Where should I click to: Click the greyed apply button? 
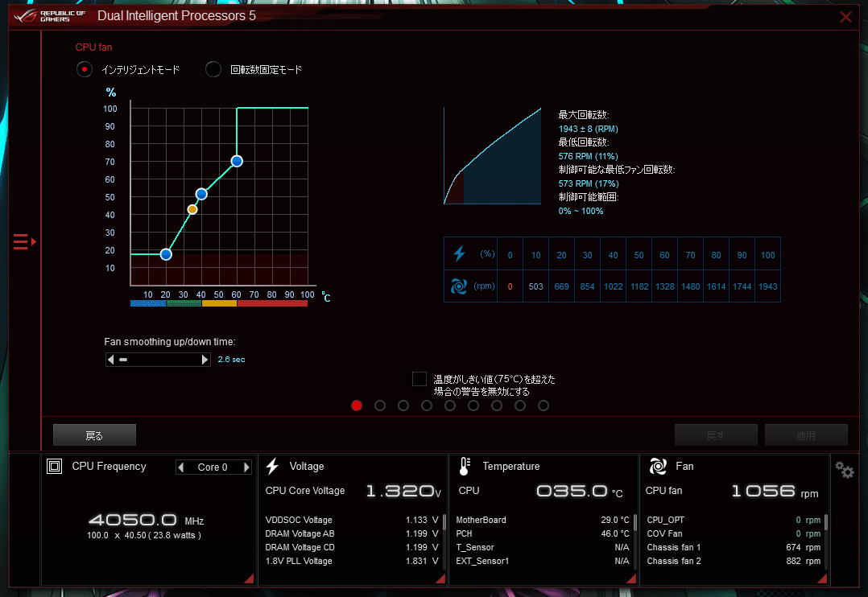806,435
